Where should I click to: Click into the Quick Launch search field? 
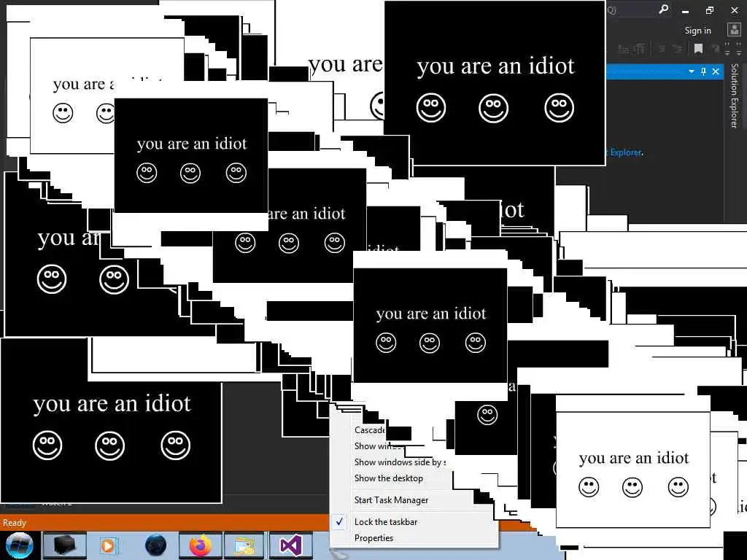point(632,9)
